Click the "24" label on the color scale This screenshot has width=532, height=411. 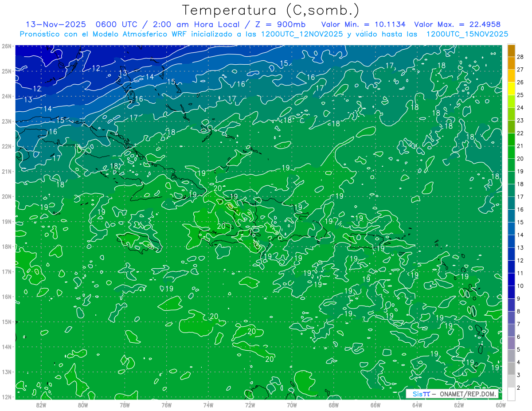[x=520, y=107]
